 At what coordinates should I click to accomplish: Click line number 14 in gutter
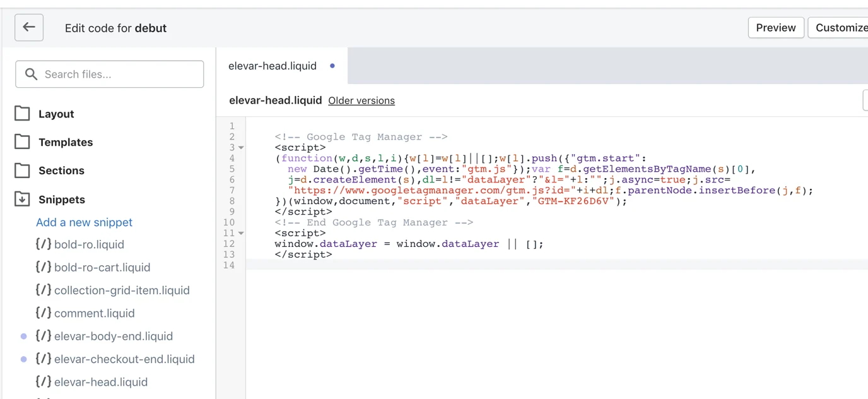(229, 265)
